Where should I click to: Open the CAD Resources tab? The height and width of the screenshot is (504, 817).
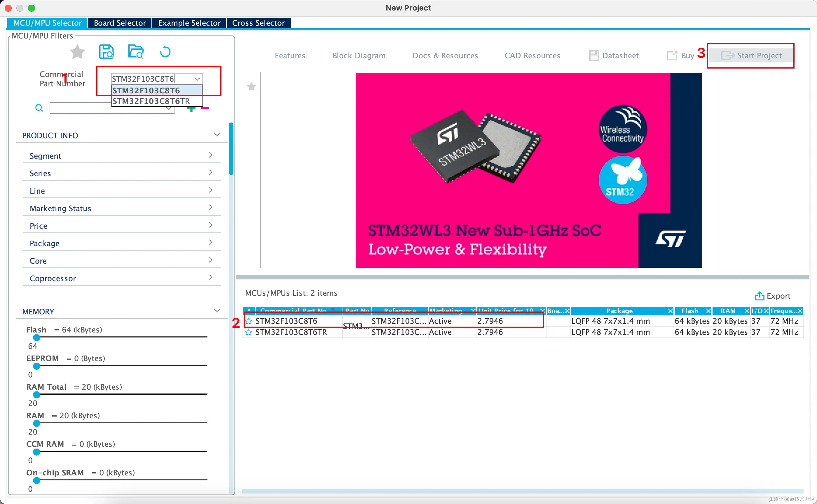pos(532,56)
